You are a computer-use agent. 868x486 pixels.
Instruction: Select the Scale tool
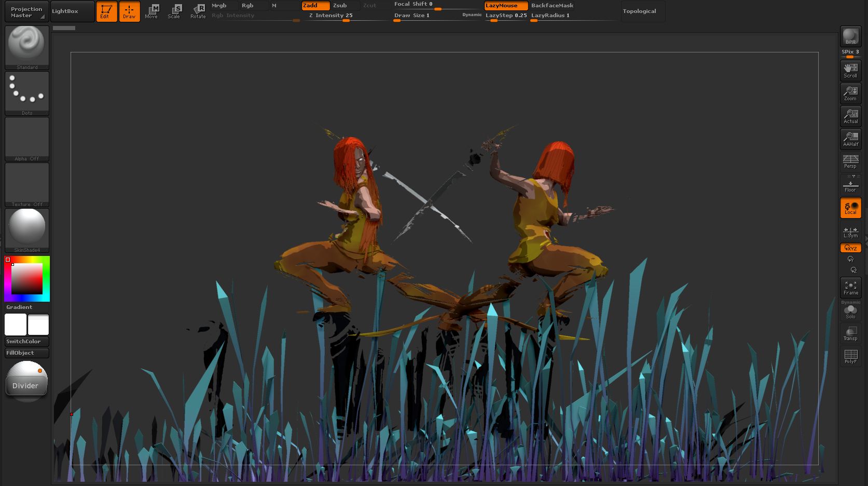pyautogui.click(x=174, y=11)
